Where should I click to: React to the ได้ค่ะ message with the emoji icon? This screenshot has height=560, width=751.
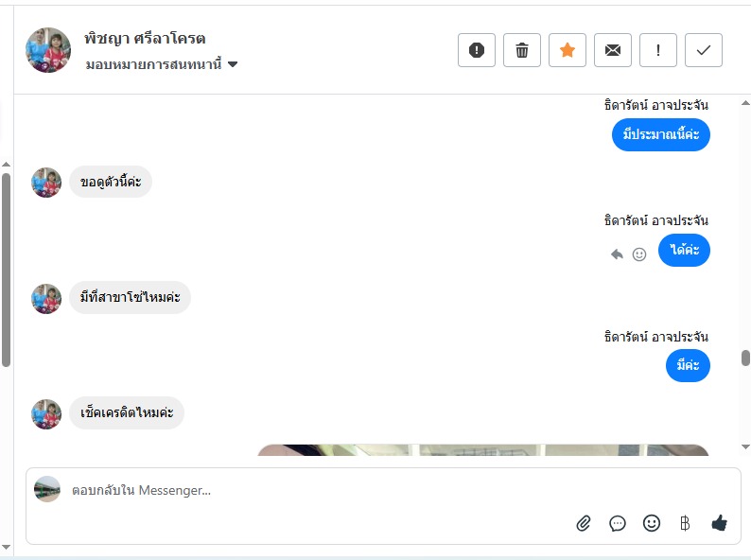pos(639,254)
